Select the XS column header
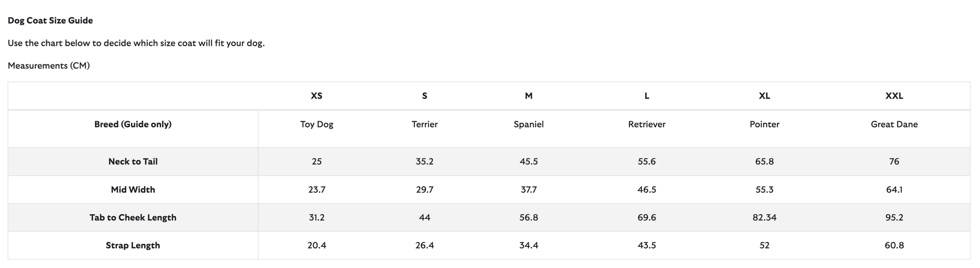Image resolution: width=980 pixels, height=268 pixels. click(x=316, y=96)
